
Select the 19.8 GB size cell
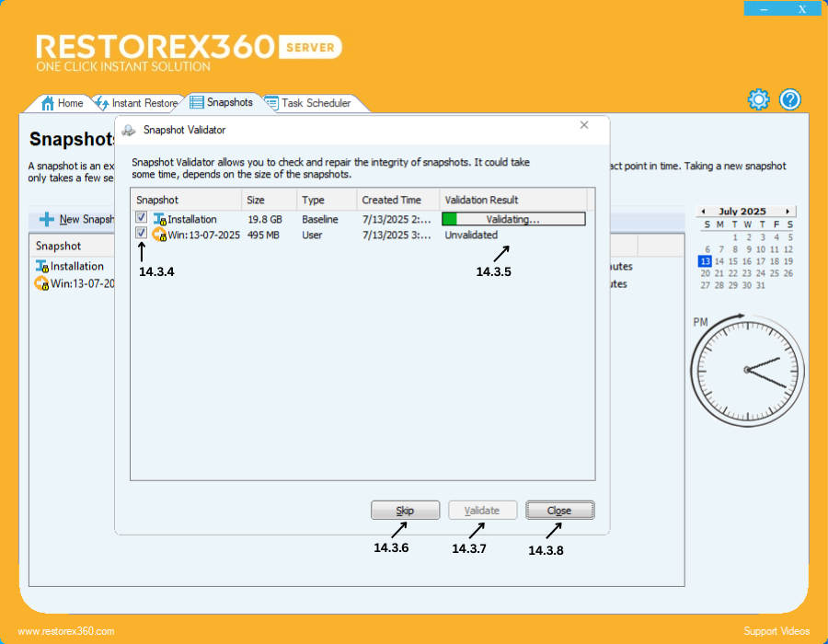[x=265, y=219]
